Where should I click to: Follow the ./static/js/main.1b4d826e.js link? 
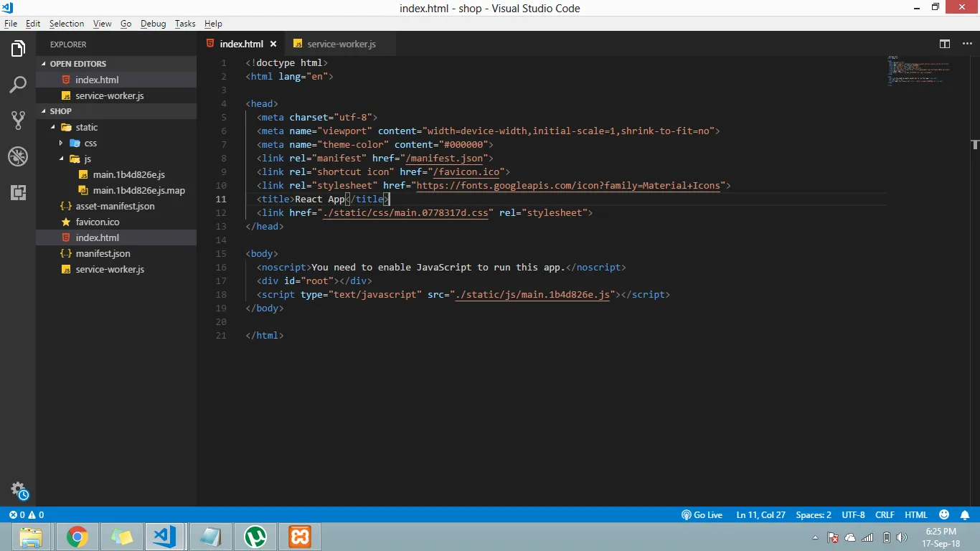click(x=532, y=294)
